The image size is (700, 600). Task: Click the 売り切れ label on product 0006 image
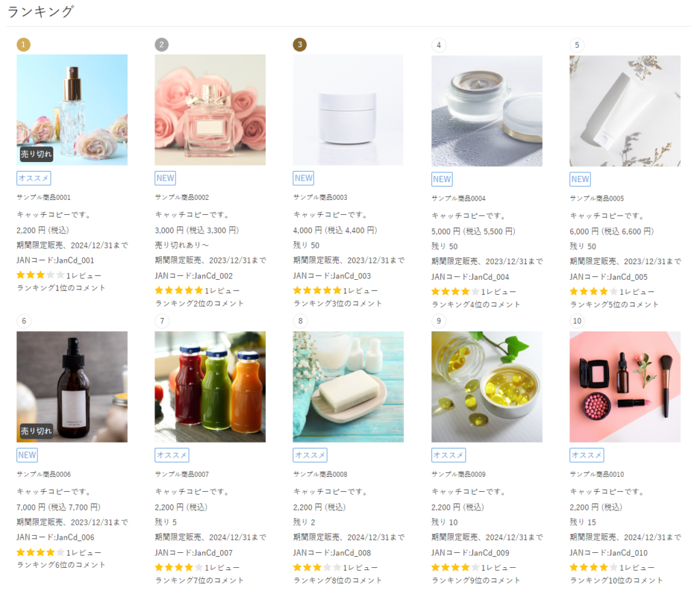[36, 431]
